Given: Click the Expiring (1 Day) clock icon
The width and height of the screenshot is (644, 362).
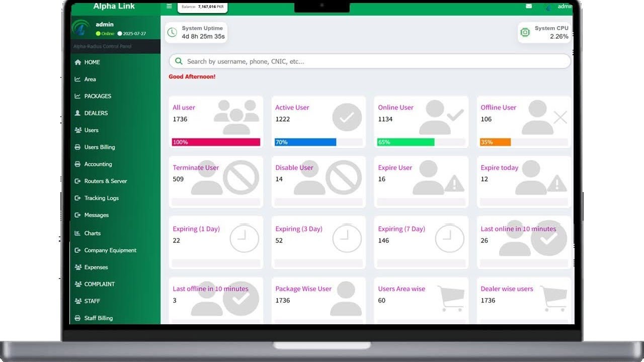Looking at the screenshot, I should [245, 237].
